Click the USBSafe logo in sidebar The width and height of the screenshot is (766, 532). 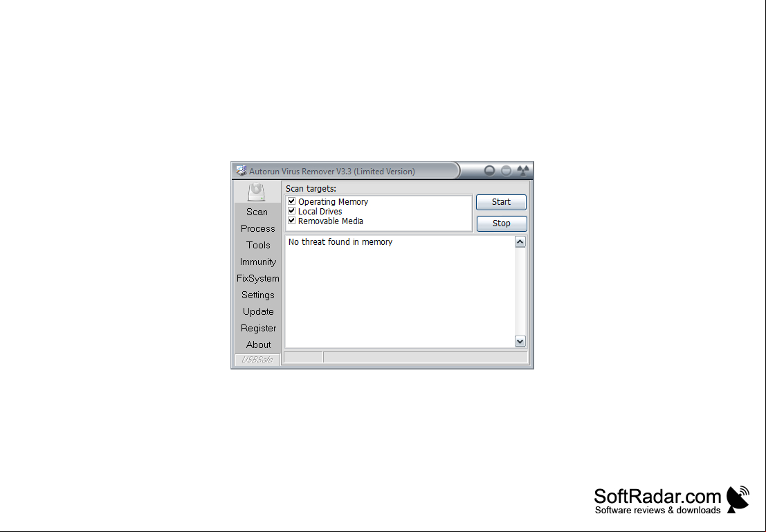point(257,360)
